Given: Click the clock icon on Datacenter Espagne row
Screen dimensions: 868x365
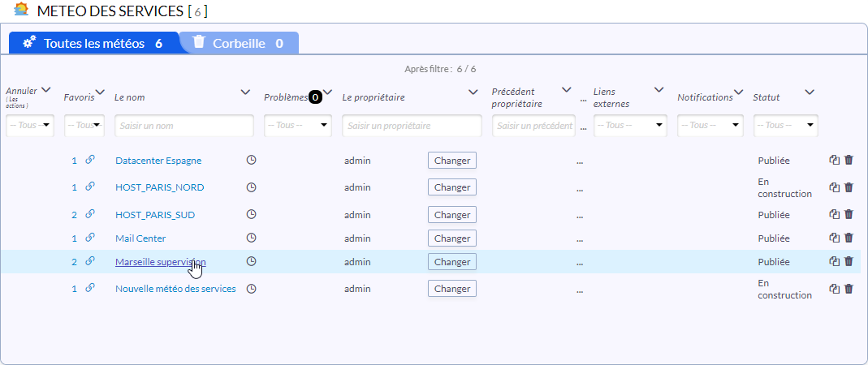Looking at the screenshot, I should tap(251, 161).
